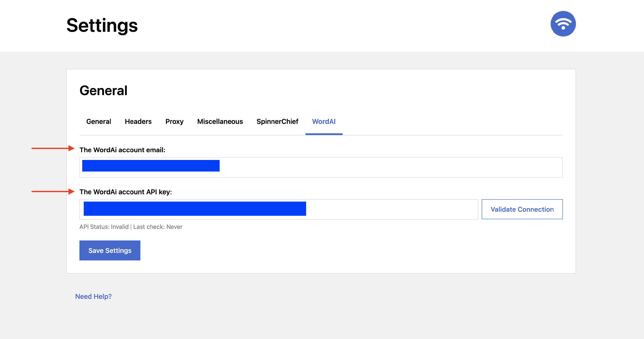This screenshot has height=339, width=644.
Task: Click the blue Wi-Fi connection icon
Action: pyautogui.click(x=563, y=24)
